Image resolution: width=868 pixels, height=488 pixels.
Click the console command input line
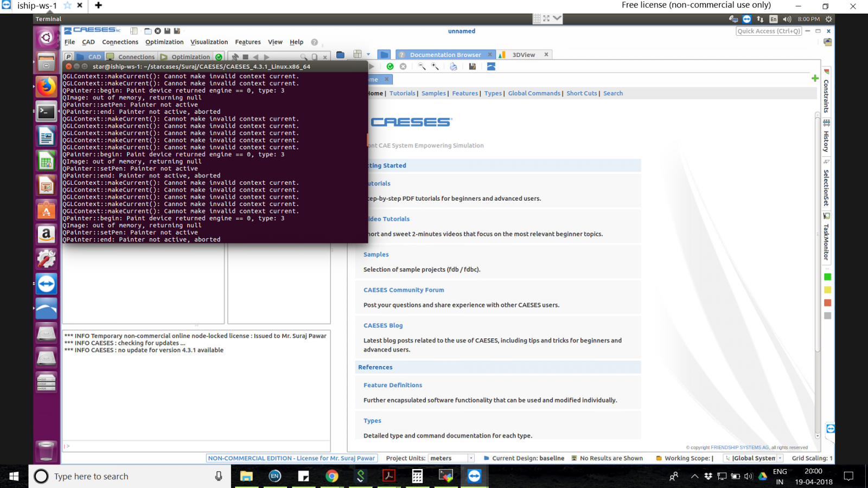pos(196,446)
